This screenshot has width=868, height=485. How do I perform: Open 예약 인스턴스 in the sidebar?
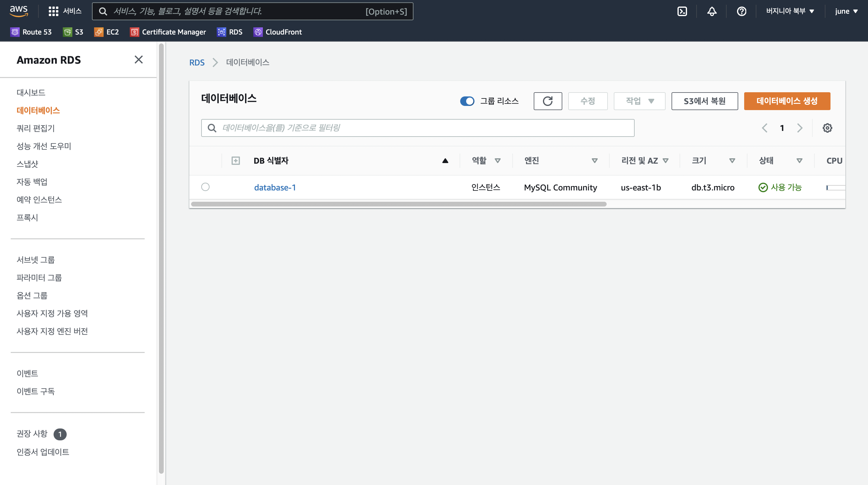[x=39, y=200]
